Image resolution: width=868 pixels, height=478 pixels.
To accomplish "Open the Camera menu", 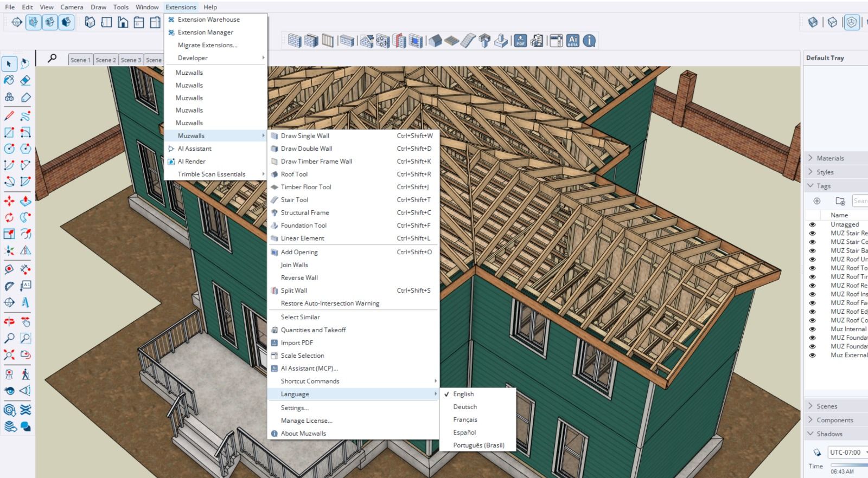I will coord(72,7).
